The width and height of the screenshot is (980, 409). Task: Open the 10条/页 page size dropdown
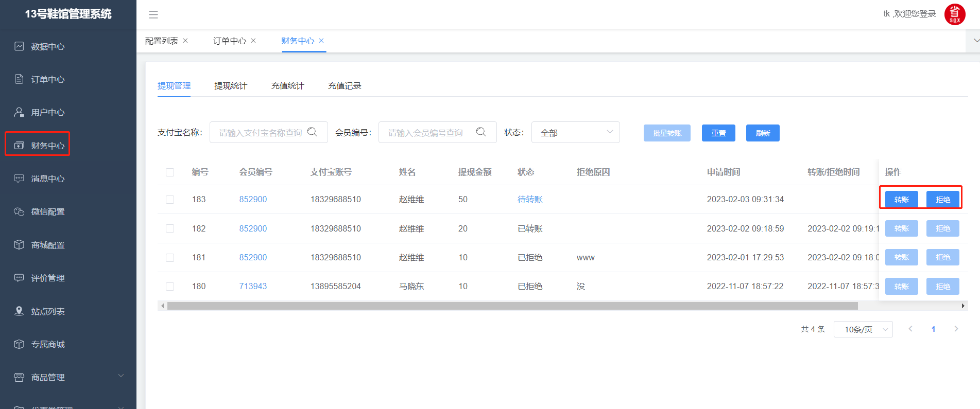point(863,329)
